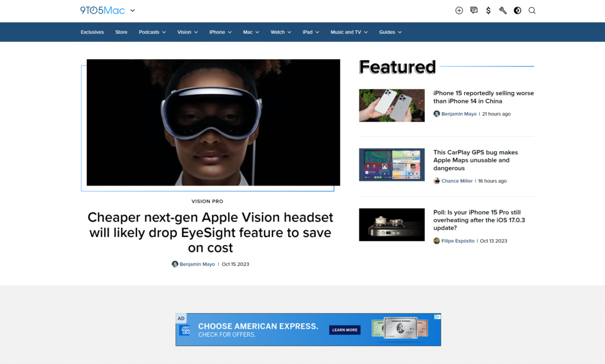
Task: Click Chance Miller's author avatar
Action: click(x=437, y=181)
